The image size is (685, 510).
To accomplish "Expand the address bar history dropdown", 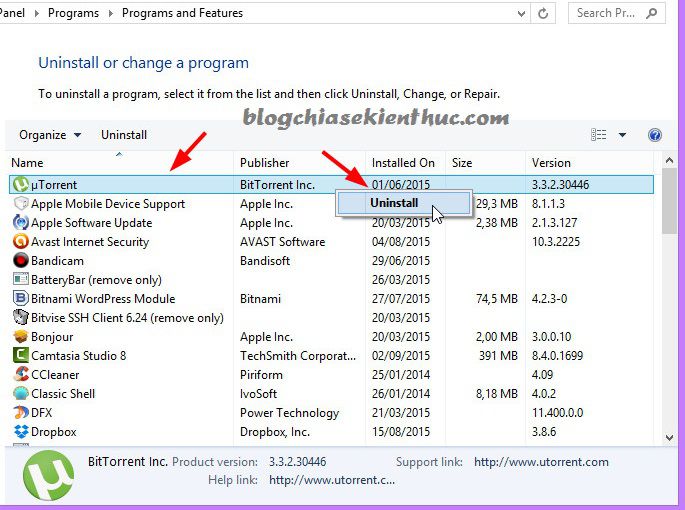I will (x=521, y=14).
